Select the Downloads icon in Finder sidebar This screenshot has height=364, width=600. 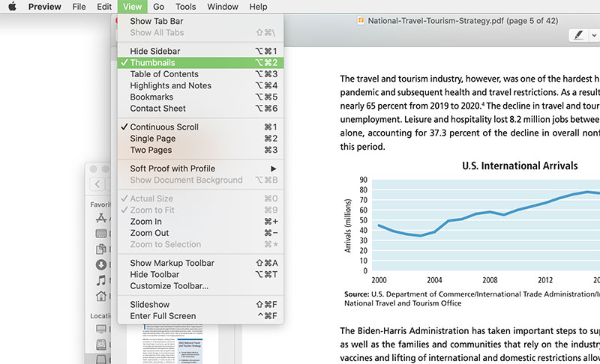(101, 264)
